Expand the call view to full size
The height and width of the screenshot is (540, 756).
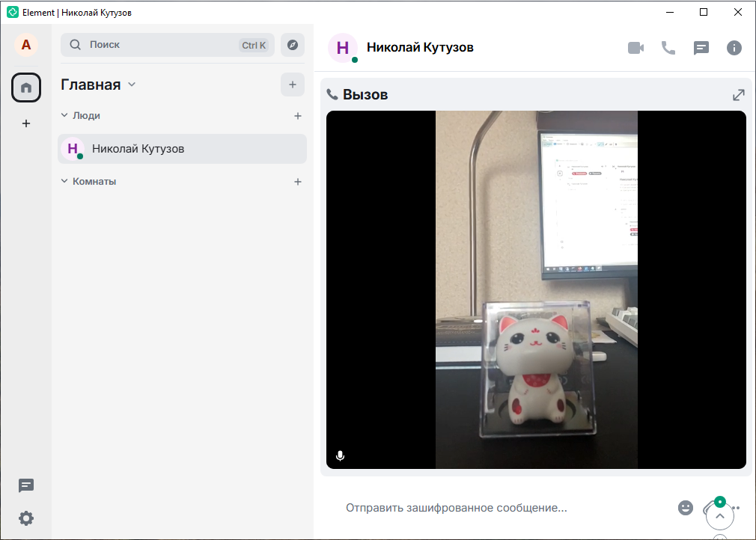pos(738,95)
